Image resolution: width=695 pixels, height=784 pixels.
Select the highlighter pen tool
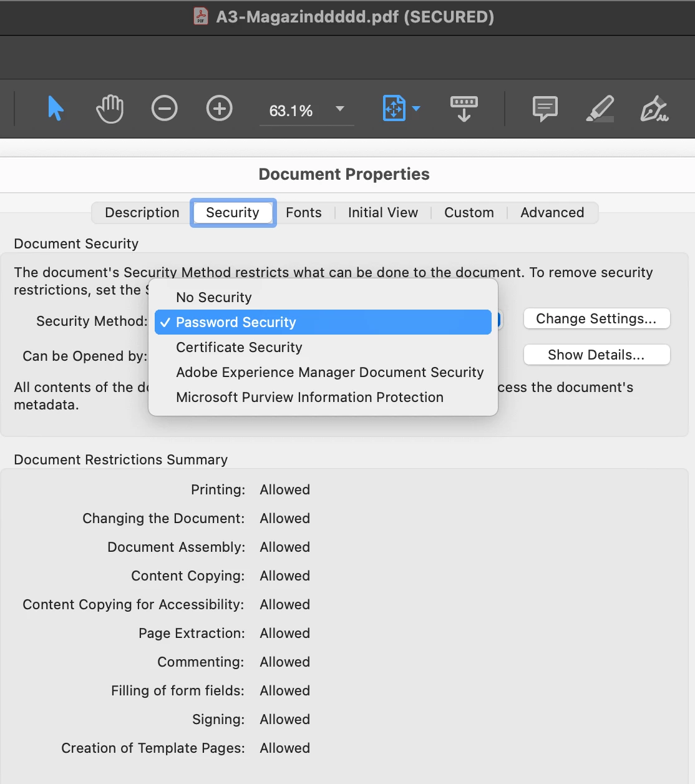(x=600, y=109)
